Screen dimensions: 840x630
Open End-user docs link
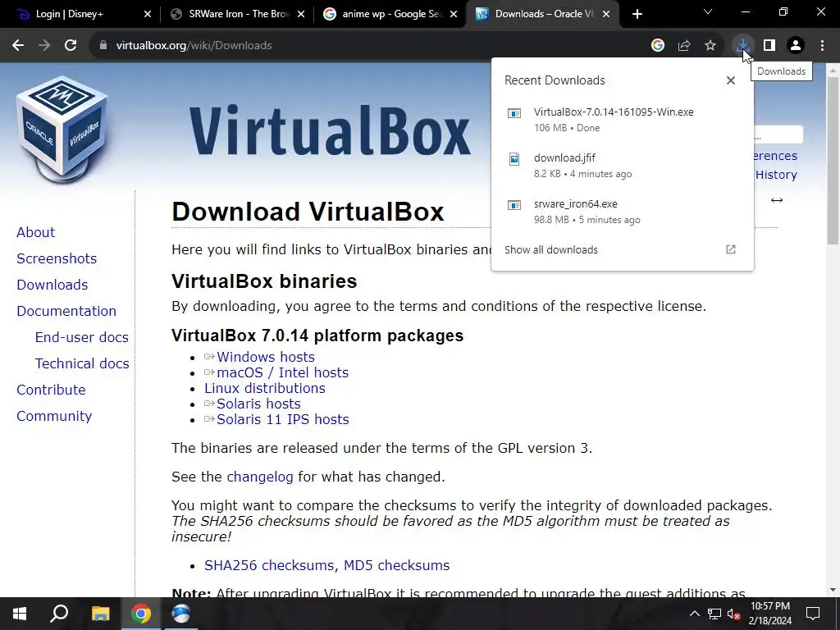click(x=81, y=337)
